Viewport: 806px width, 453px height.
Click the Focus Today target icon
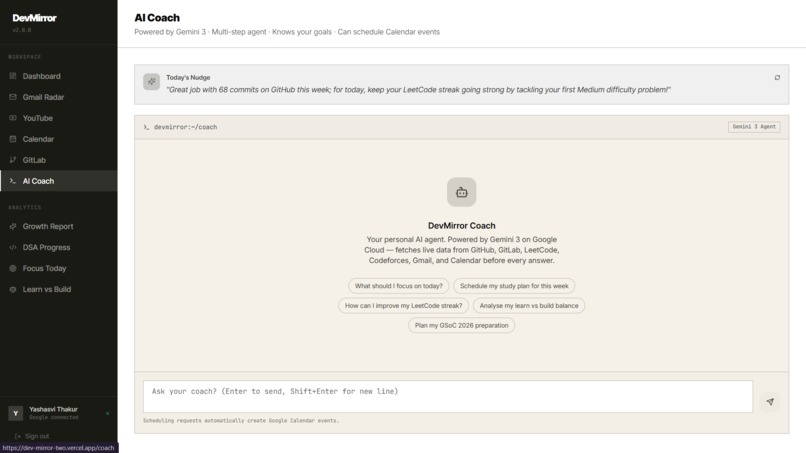click(13, 268)
